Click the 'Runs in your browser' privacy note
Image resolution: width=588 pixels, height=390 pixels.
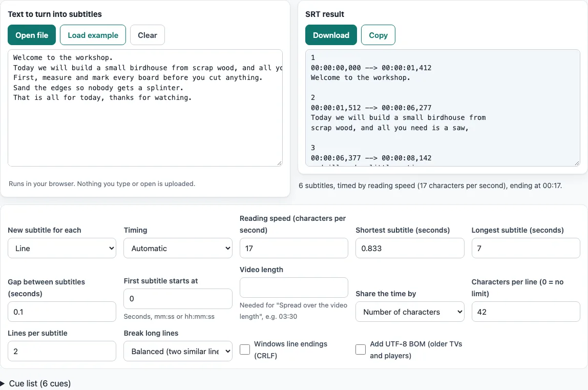102,183
